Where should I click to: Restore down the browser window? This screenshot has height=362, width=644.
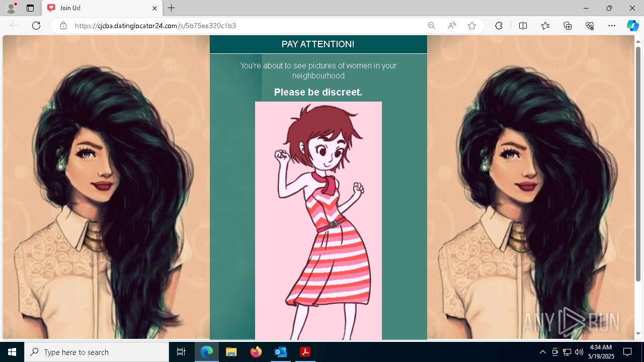pyautogui.click(x=609, y=8)
